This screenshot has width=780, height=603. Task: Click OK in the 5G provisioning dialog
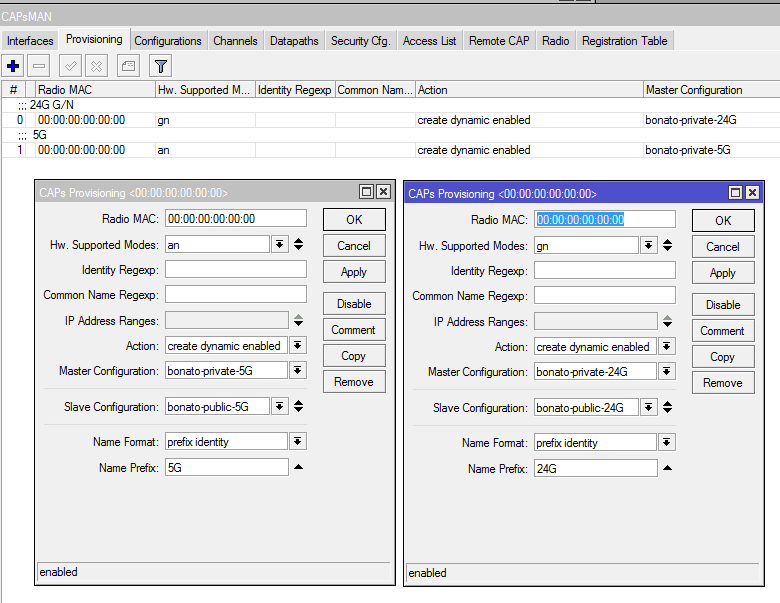(354, 219)
